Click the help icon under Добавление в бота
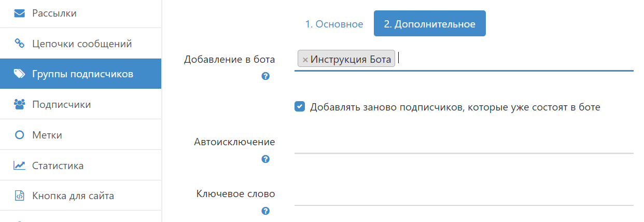 (265, 76)
